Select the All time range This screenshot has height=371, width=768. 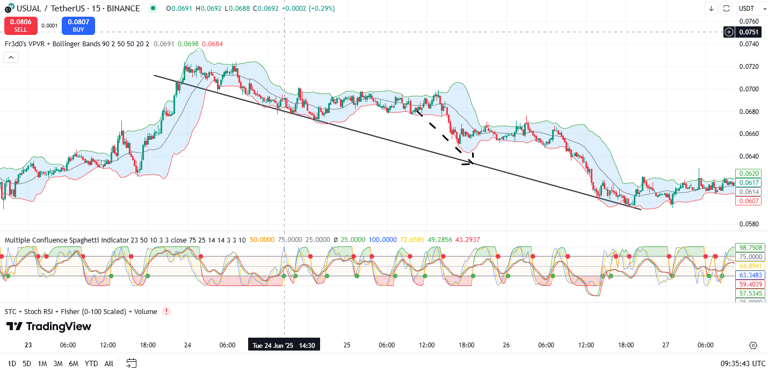[x=109, y=364]
